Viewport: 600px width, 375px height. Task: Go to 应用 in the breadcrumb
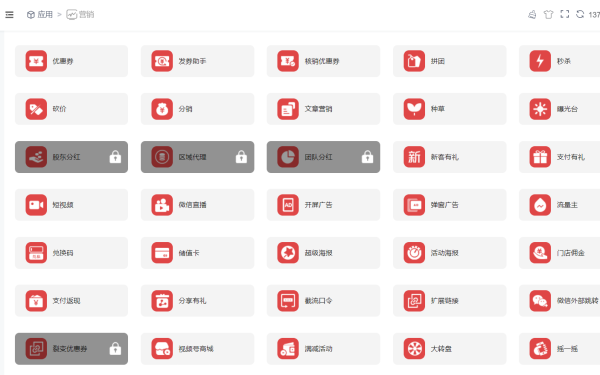pos(39,15)
